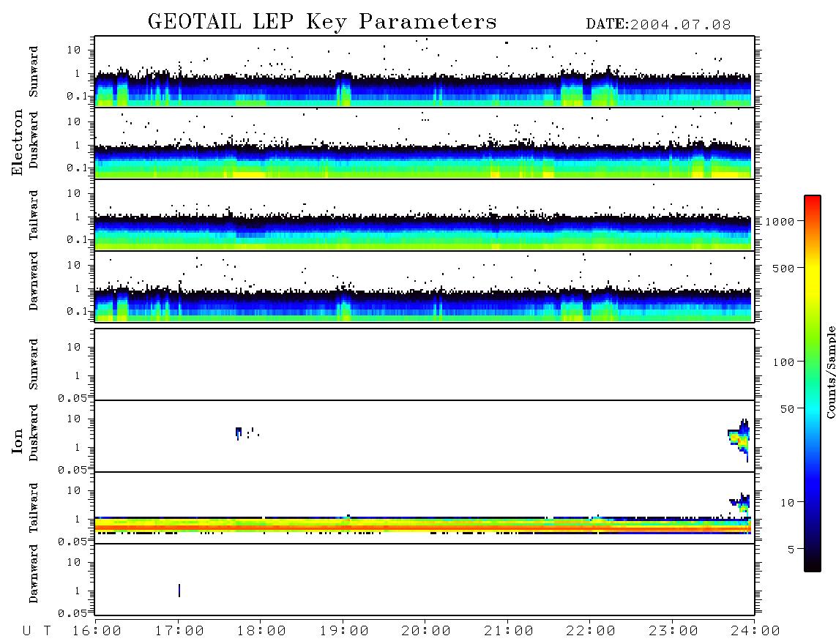Image resolution: width=836 pixels, height=644 pixels.
Task: Click the Electron "Tailward" panel label
Action: click(34, 215)
